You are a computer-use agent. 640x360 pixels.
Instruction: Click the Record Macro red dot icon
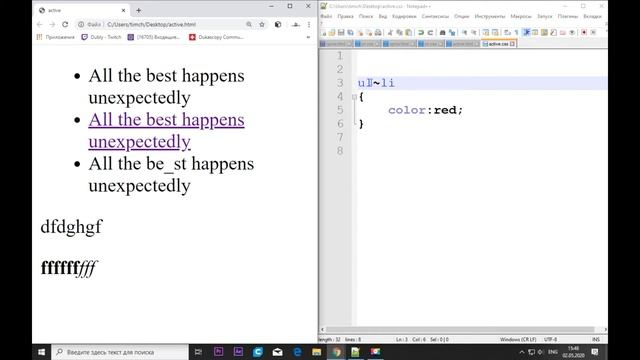coord(584,33)
